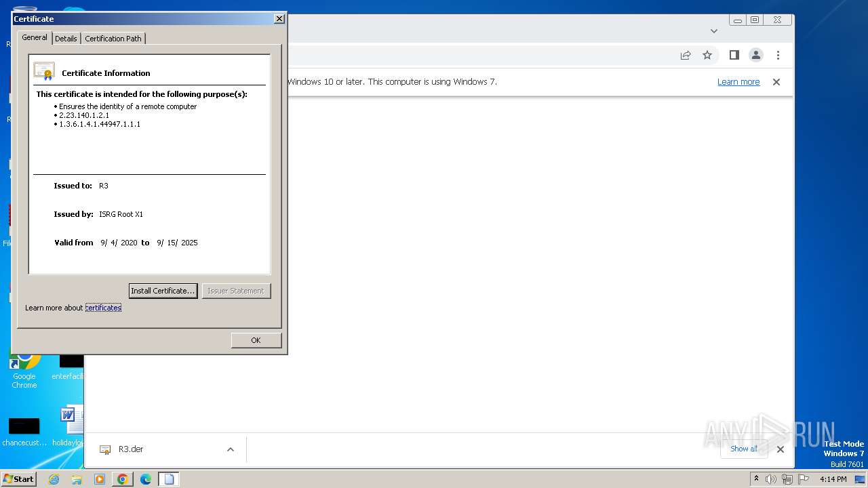Dismiss the Windows 7 warning infobar
Image resolution: width=868 pixels, height=488 pixels.
pos(776,82)
